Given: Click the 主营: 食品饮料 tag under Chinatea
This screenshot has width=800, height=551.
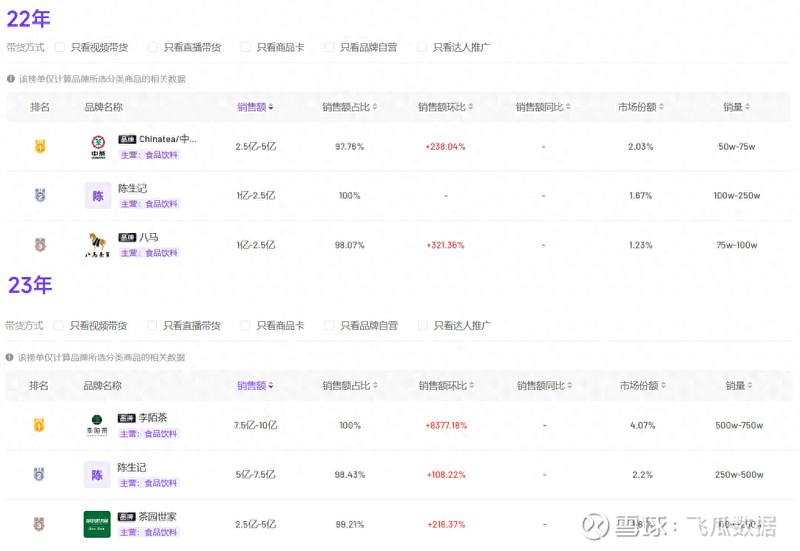Looking at the screenshot, I should (149, 155).
